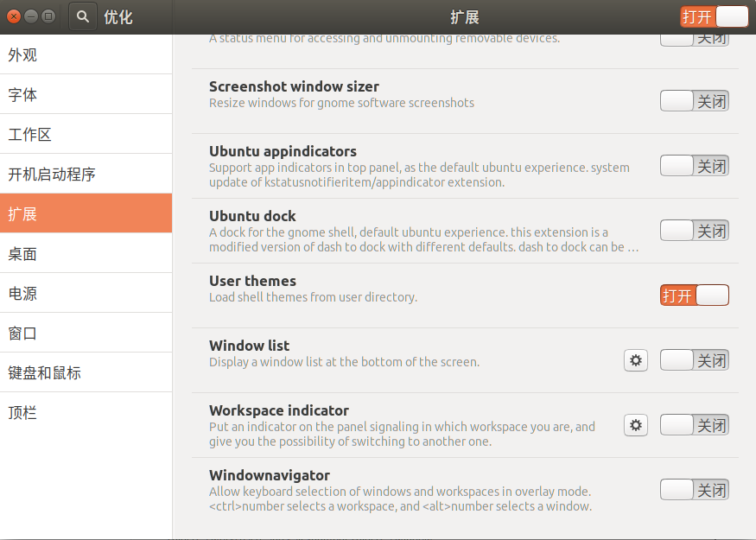Switch to the 外观 (Appearance) section
This screenshot has width=756, height=540.
86,54
